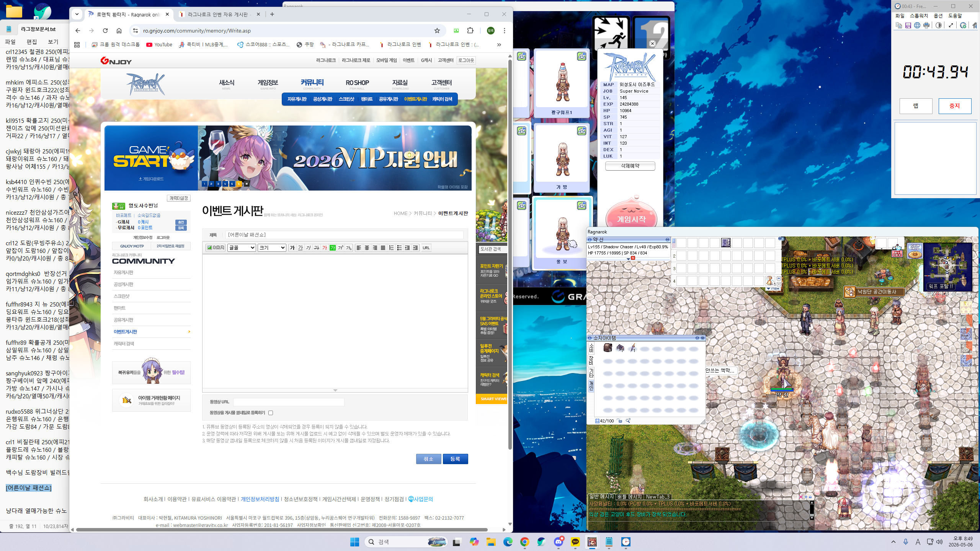Open the Cash Shop icon in game

[x=915, y=251]
